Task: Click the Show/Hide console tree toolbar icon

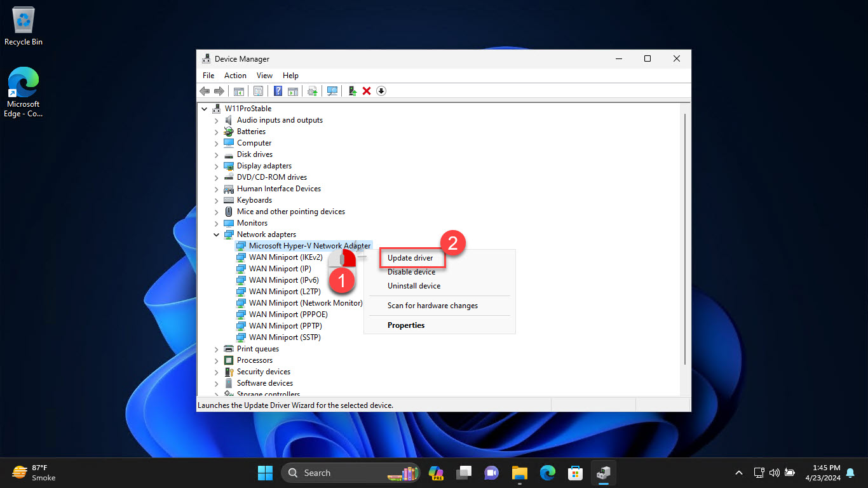Action: pyautogui.click(x=238, y=91)
